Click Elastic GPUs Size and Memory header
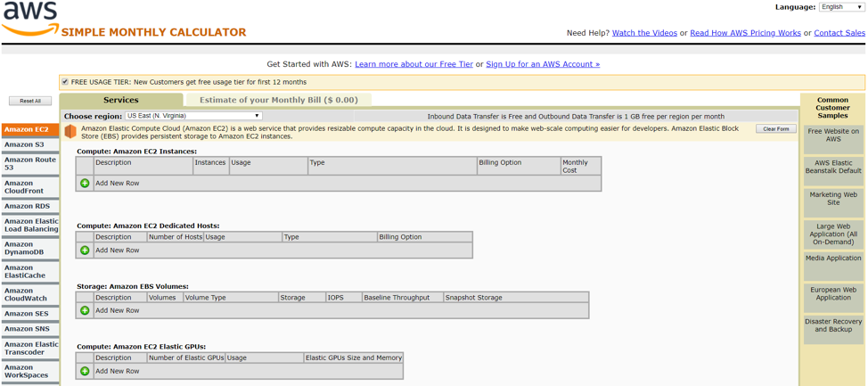The height and width of the screenshot is (386, 868). (354, 358)
